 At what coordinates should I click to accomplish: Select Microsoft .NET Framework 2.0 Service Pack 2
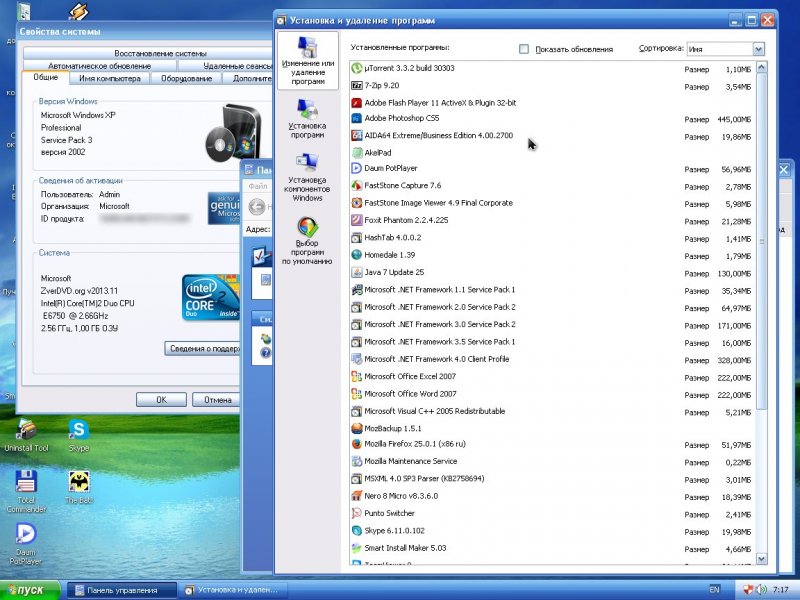[553, 307]
